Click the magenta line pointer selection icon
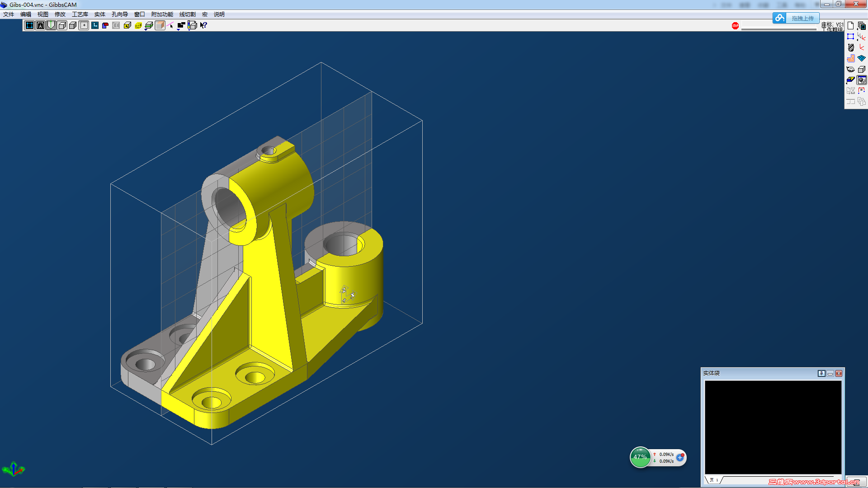Image resolution: width=868 pixels, height=488 pixels. pos(170,25)
